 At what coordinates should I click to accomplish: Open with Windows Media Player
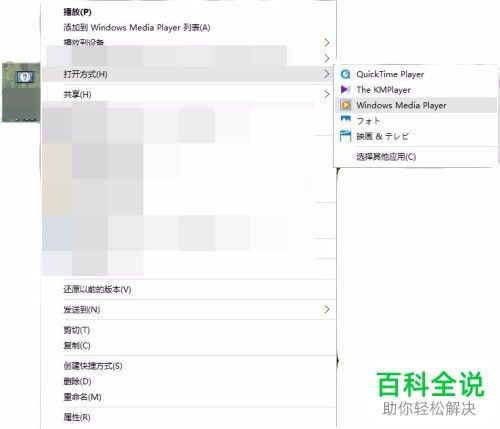click(x=415, y=105)
